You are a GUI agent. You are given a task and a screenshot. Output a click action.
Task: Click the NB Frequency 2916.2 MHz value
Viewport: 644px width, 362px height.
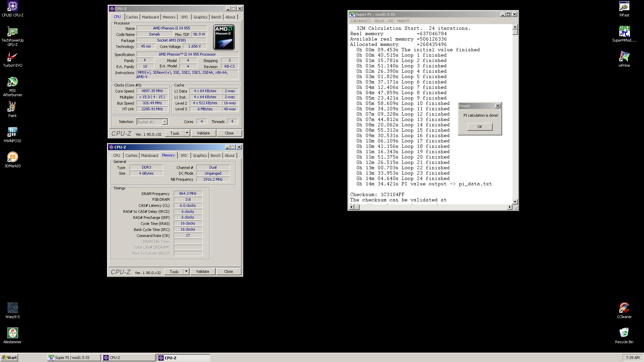point(213,179)
